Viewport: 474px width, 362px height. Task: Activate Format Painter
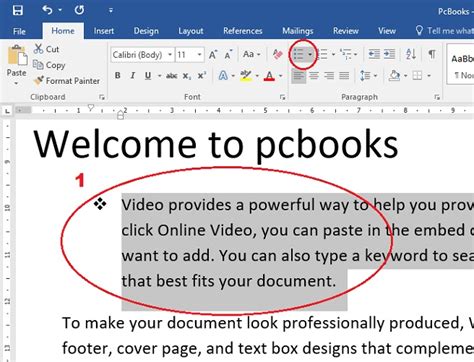pyautogui.click(x=66, y=81)
